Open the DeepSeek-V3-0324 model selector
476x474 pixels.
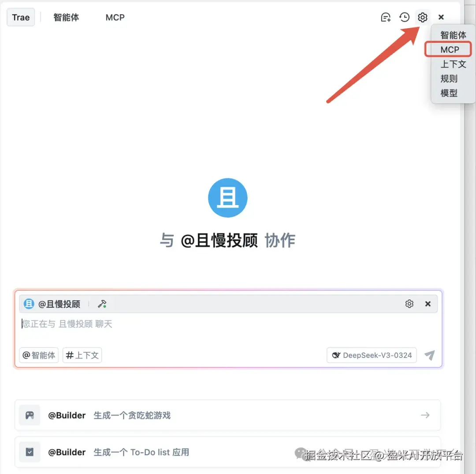[x=371, y=355]
